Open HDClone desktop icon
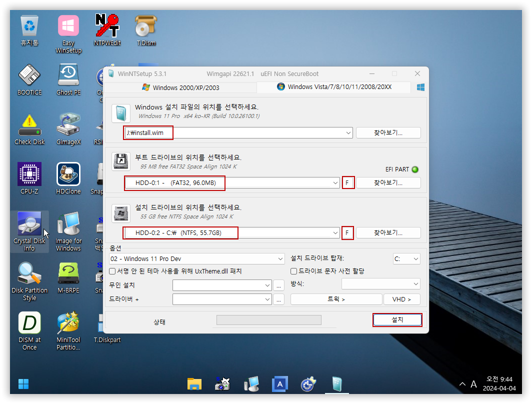The width and height of the screenshot is (532, 404). pos(68,178)
